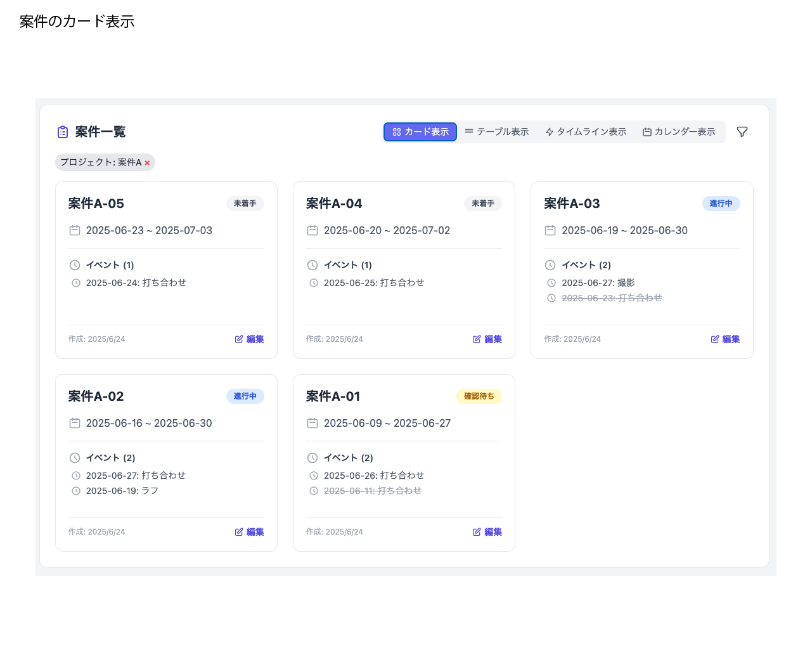Click the clipboard icon beside 案件一覧

tap(63, 132)
